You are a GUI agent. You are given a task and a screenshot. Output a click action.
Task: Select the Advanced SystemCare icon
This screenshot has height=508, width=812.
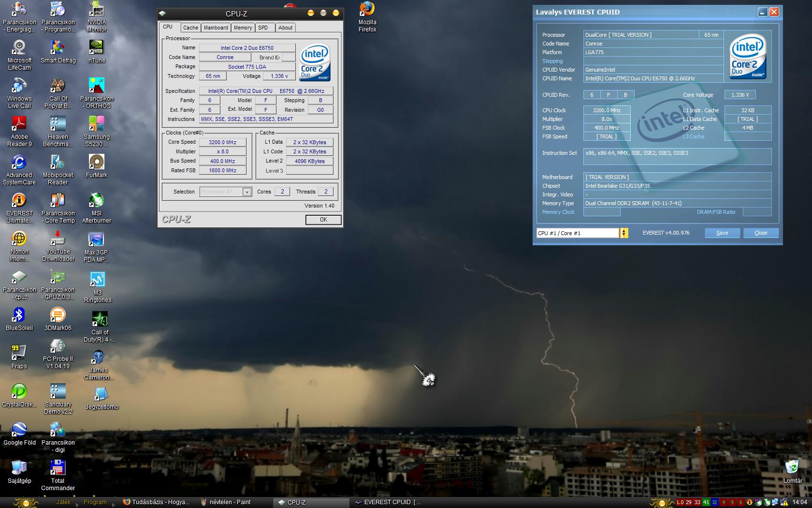click(x=19, y=170)
